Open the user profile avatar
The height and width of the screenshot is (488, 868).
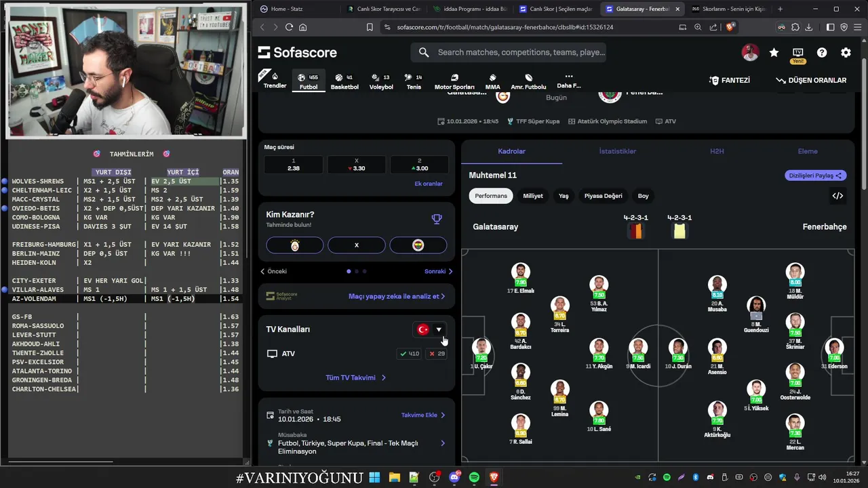click(x=750, y=52)
